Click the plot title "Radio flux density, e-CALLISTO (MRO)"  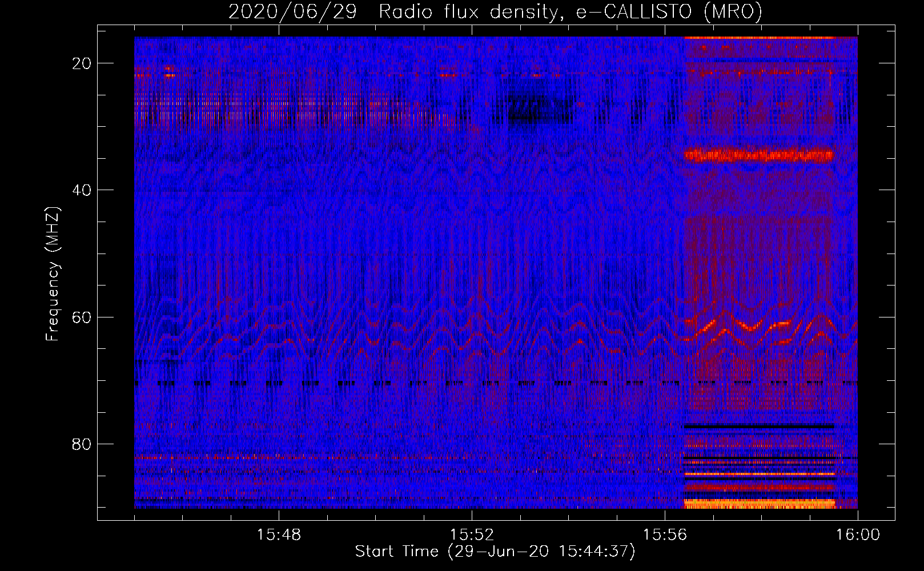click(570, 11)
